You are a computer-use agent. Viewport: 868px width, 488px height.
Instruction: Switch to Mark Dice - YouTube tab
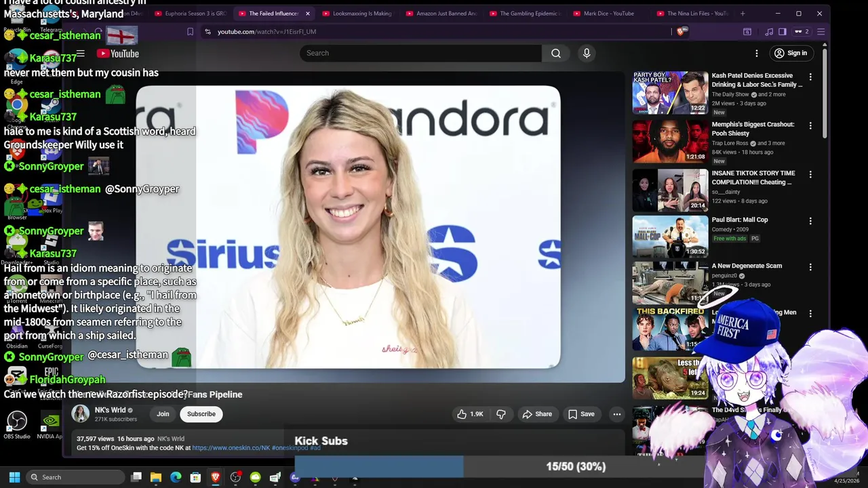608,14
